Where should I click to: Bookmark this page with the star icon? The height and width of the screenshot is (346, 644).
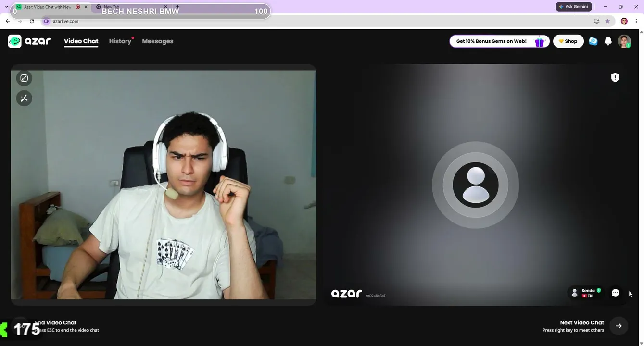(607, 21)
